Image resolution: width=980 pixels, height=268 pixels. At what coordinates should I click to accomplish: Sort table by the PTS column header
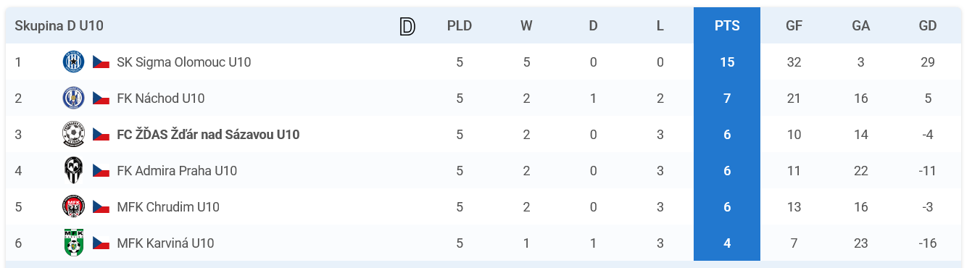727,26
